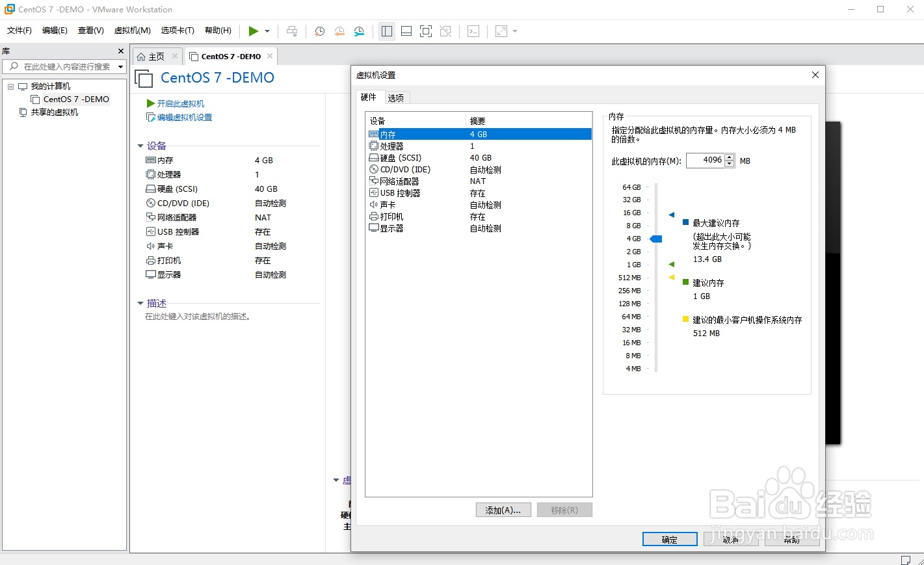
Task: Enter full screen mode icon
Action: click(426, 31)
